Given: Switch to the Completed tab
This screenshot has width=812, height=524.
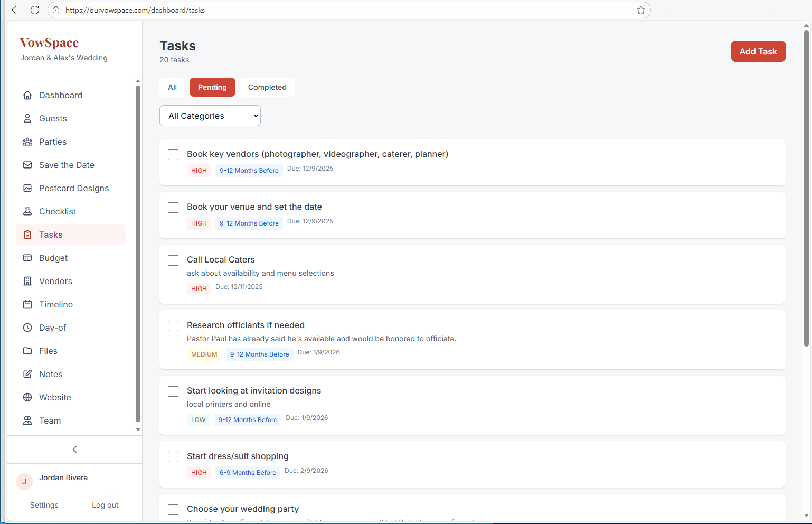Looking at the screenshot, I should [267, 87].
